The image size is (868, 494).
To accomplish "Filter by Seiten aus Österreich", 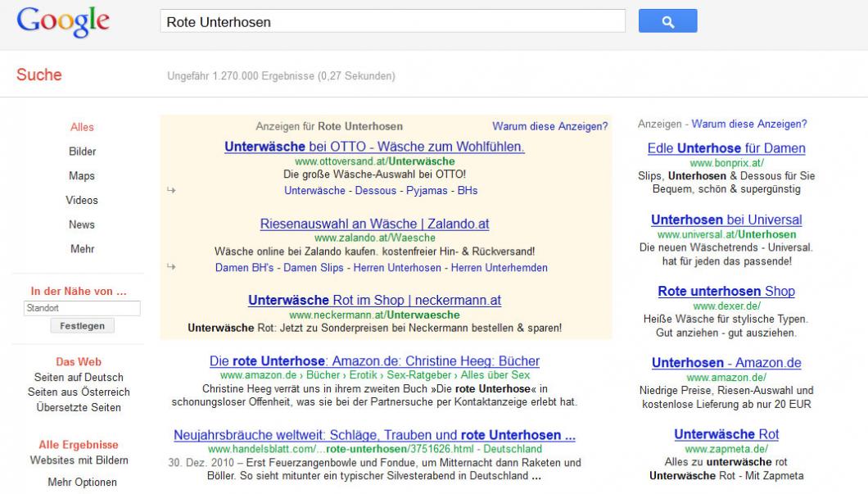I will coord(79,392).
